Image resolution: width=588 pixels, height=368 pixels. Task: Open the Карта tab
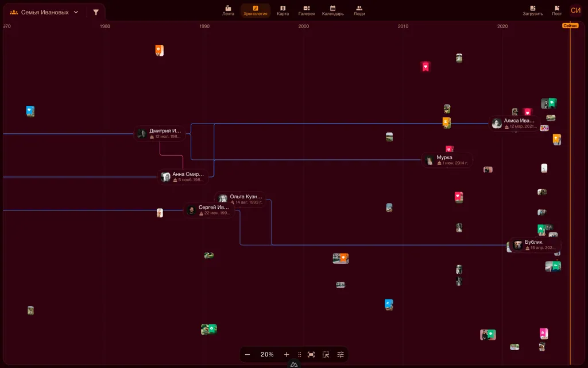pos(283,10)
